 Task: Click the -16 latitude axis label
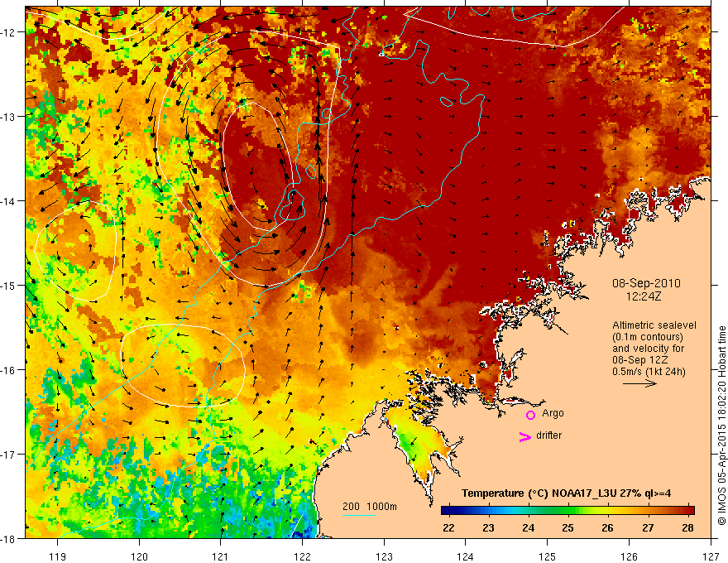pos(9,370)
